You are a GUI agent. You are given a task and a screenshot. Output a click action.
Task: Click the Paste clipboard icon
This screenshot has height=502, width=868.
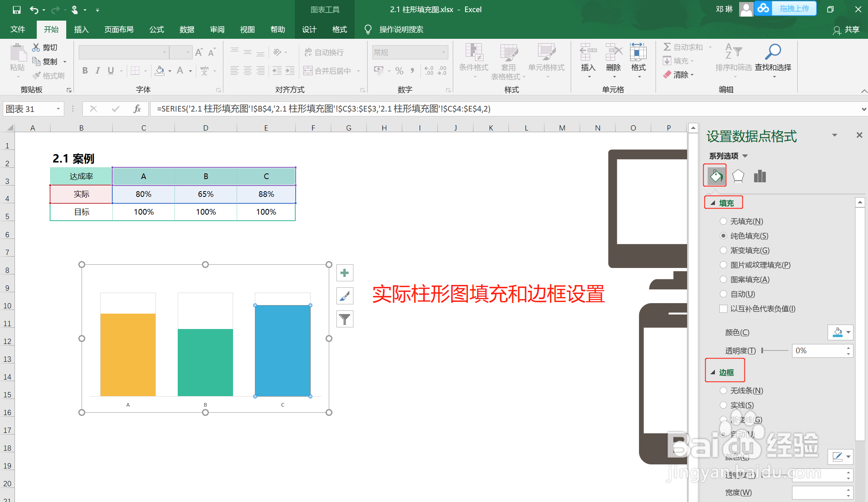coord(17,53)
